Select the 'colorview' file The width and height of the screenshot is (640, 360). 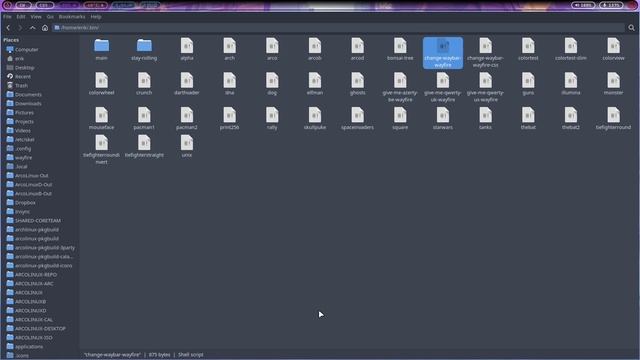click(x=613, y=50)
